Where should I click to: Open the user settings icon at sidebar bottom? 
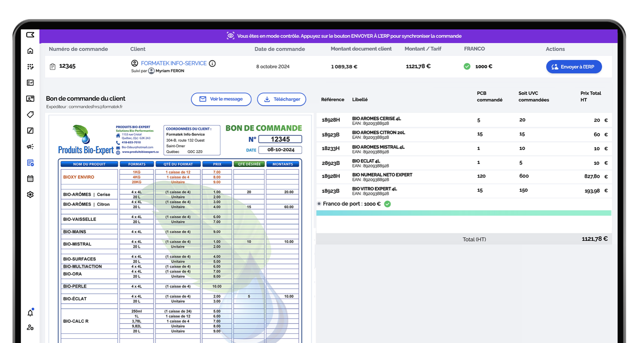click(x=30, y=327)
